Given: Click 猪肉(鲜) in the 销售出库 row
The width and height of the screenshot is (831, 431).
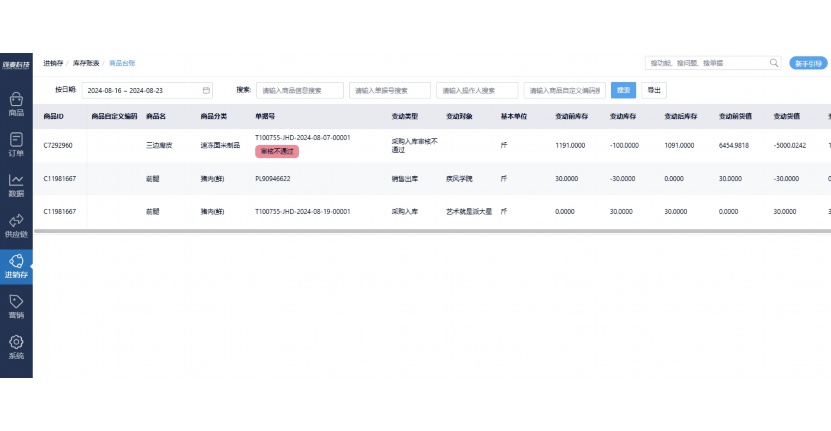Looking at the screenshot, I should (x=212, y=179).
